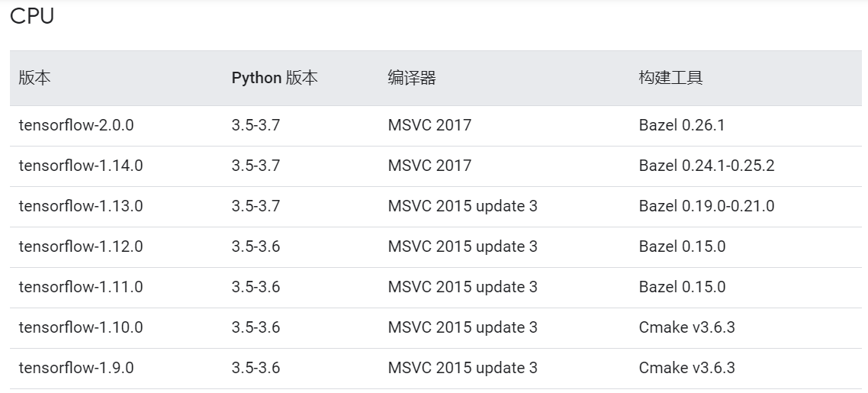The image size is (868, 393).
Task: Click the Bazel 0.24.1-0.25.2 cell
Action: [707, 166]
